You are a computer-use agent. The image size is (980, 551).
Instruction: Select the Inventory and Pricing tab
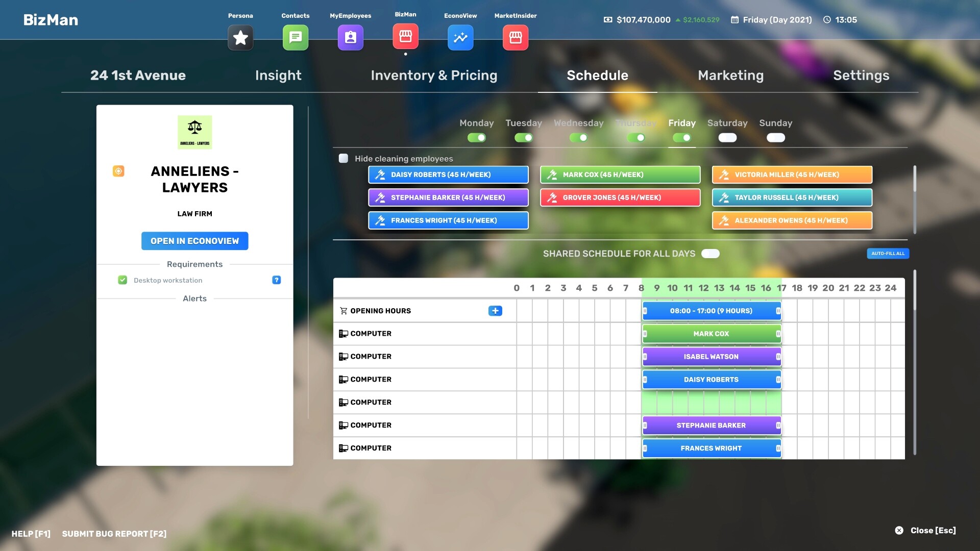click(x=434, y=76)
